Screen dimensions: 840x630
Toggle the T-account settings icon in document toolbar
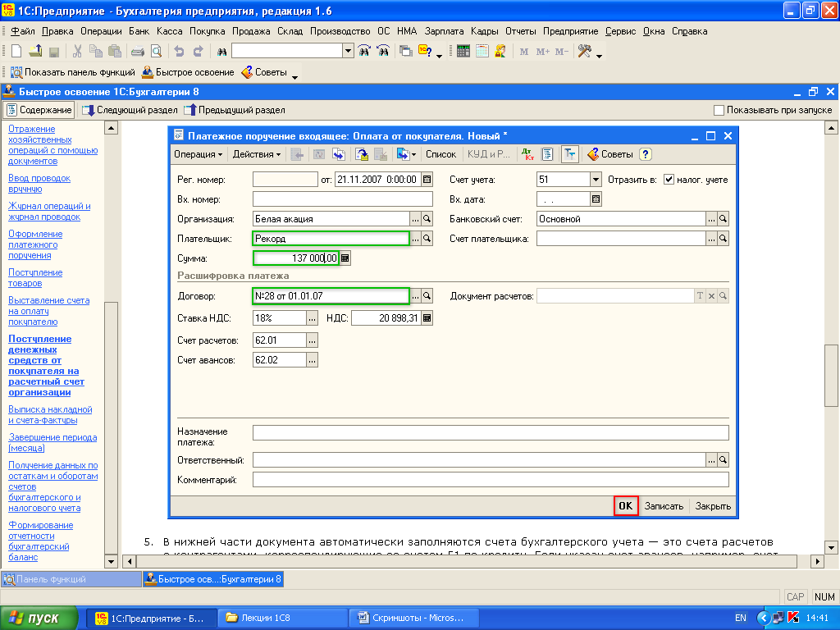(569, 154)
